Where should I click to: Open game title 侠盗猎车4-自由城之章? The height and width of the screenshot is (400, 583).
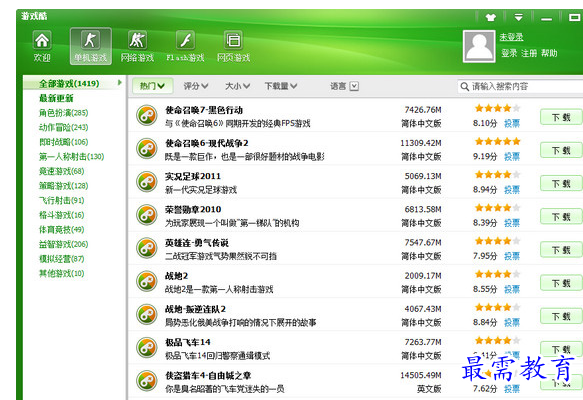tap(208, 375)
